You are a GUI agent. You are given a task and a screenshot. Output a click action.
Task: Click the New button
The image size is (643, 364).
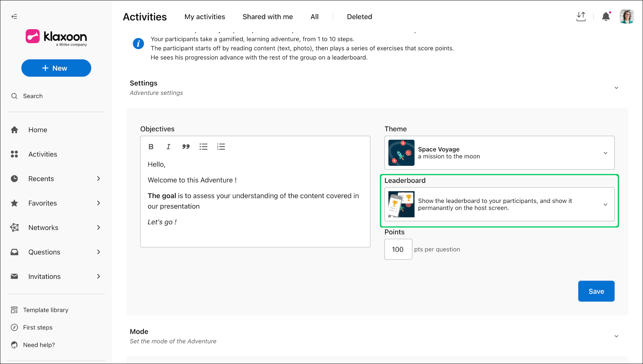pyautogui.click(x=56, y=68)
